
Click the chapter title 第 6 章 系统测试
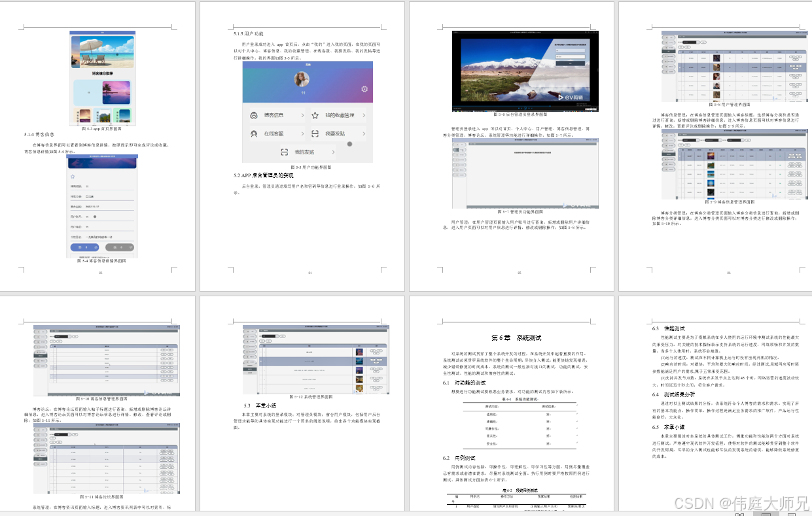[516, 338]
